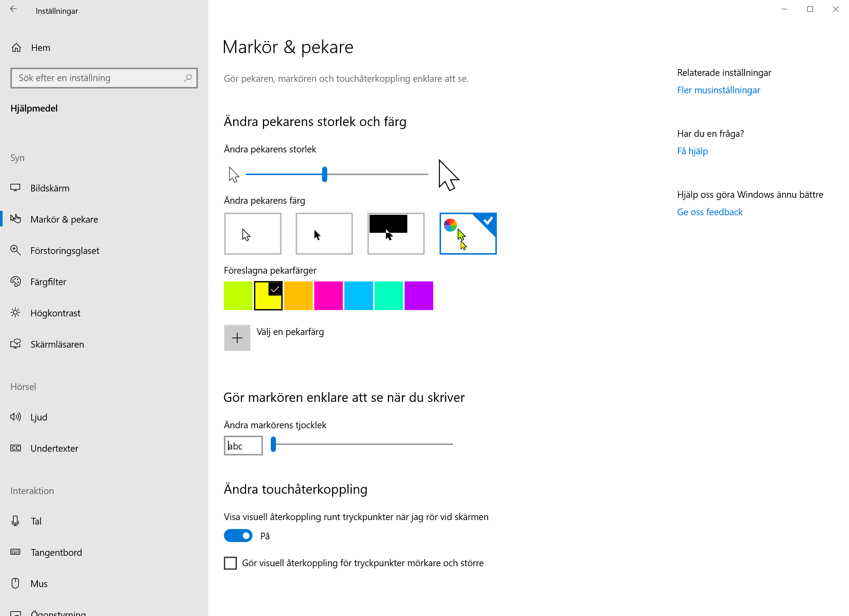Select the yellow suggested pointer color

point(268,296)
